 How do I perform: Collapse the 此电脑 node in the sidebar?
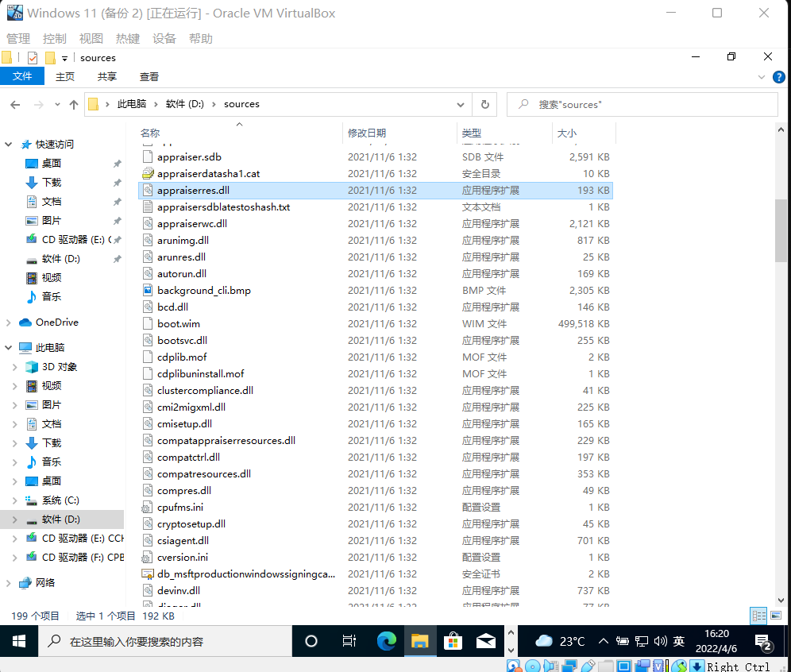point(10,347)
